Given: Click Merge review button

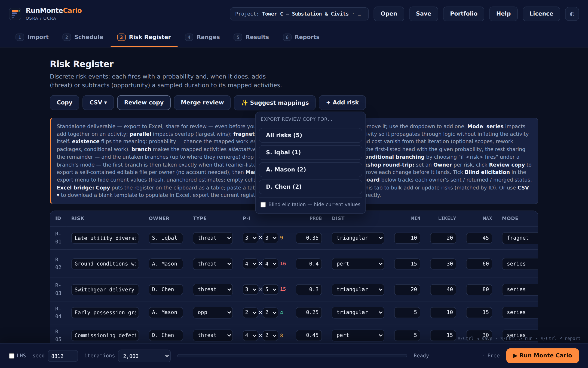Looking at the screenshot, I should point(202,102).
